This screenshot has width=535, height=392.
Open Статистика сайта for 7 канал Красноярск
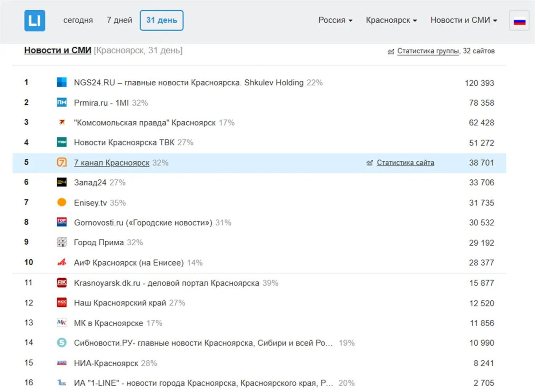[x=405, y=163]
